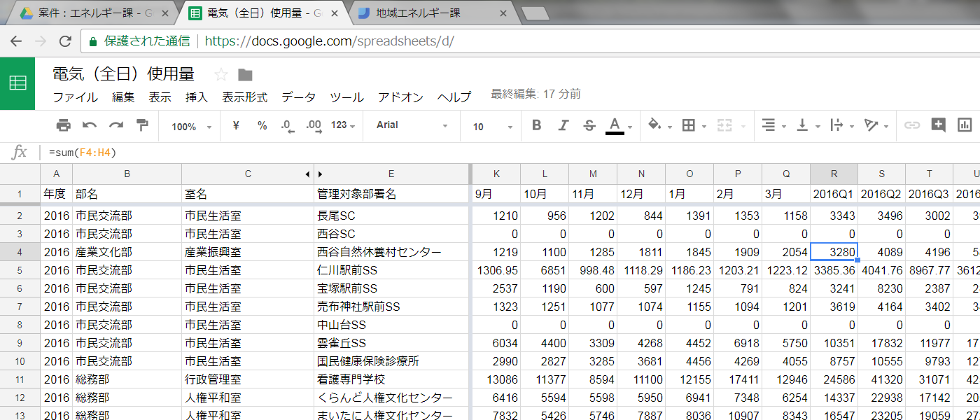Open the データ menu
Image resolution: width=980 pixels, height=420 pixels.
point(299,97)
